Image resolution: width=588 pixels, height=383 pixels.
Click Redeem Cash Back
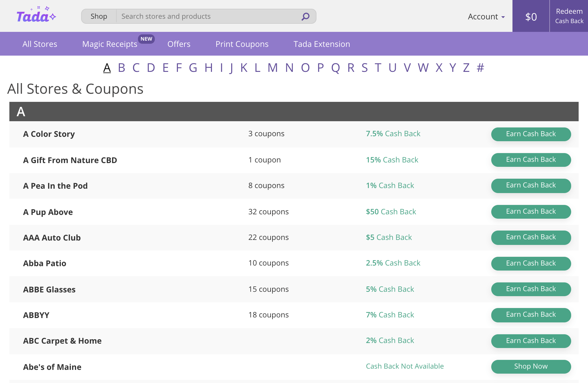point(569,16)
